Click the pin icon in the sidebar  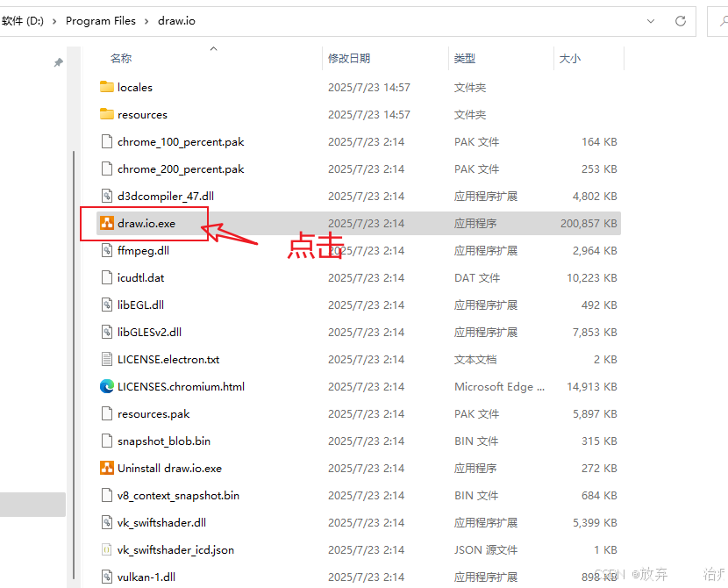coord(58,62)
